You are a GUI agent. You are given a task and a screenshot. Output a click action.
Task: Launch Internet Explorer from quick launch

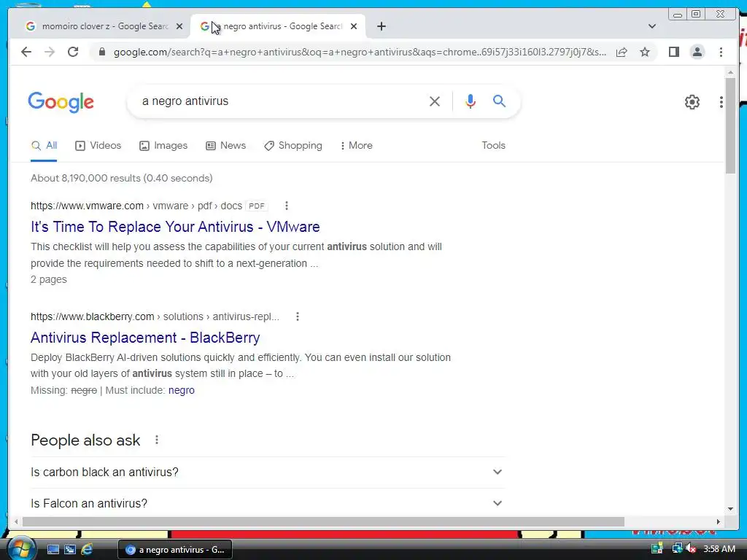click(87, 550)
